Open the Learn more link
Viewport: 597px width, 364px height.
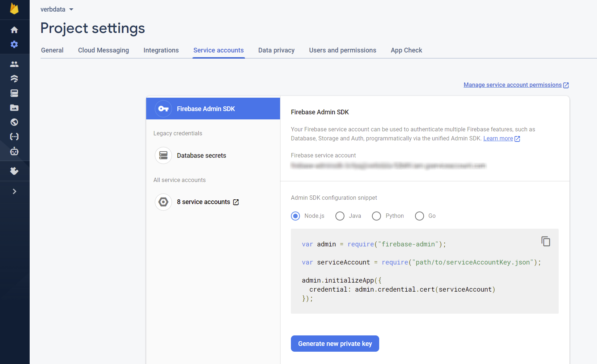[498, 138]
